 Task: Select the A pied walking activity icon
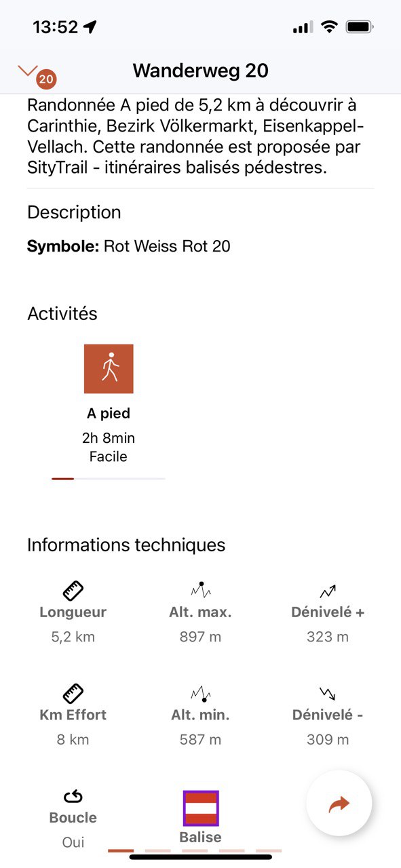pos(109,369)
